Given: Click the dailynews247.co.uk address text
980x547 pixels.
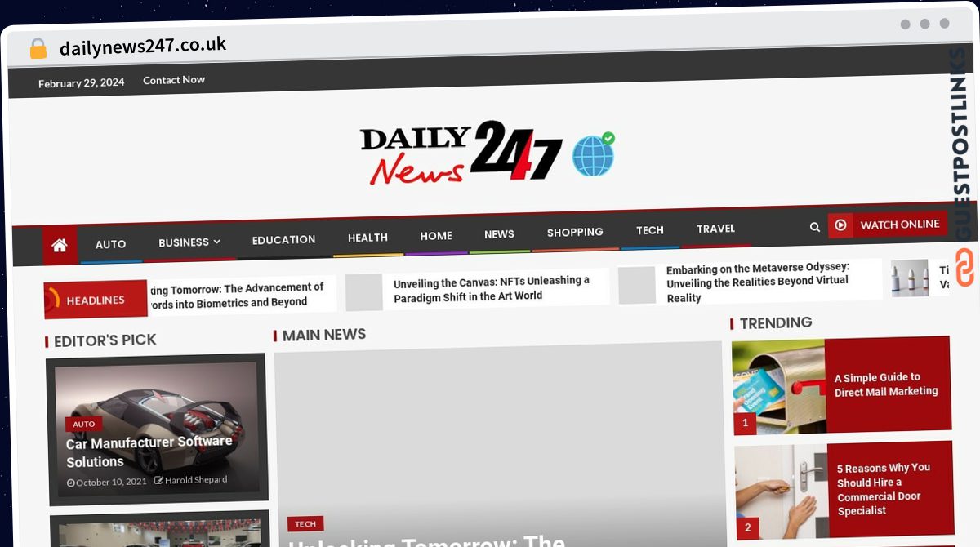Looking at the screenshot, I should (143, 47).
